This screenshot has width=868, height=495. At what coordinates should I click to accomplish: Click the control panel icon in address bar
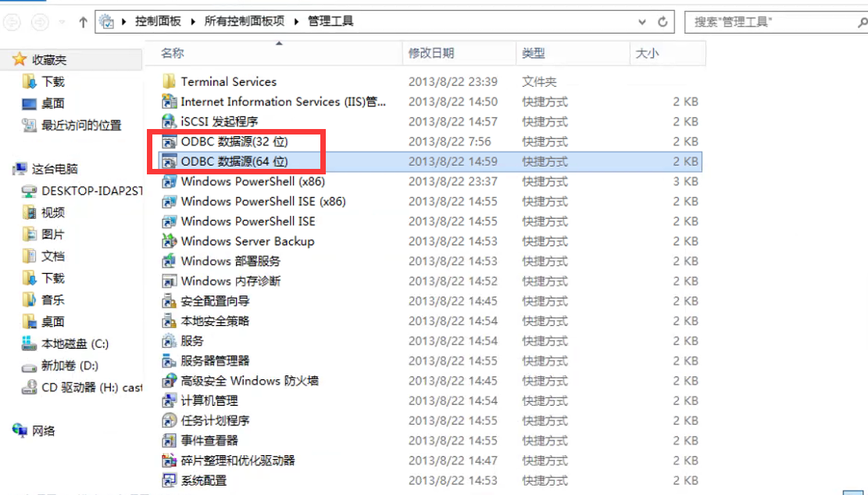click(x=106, y=22)
